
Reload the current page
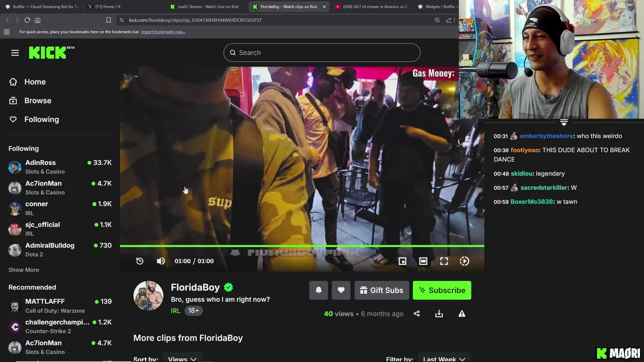[x=27, y=20]
